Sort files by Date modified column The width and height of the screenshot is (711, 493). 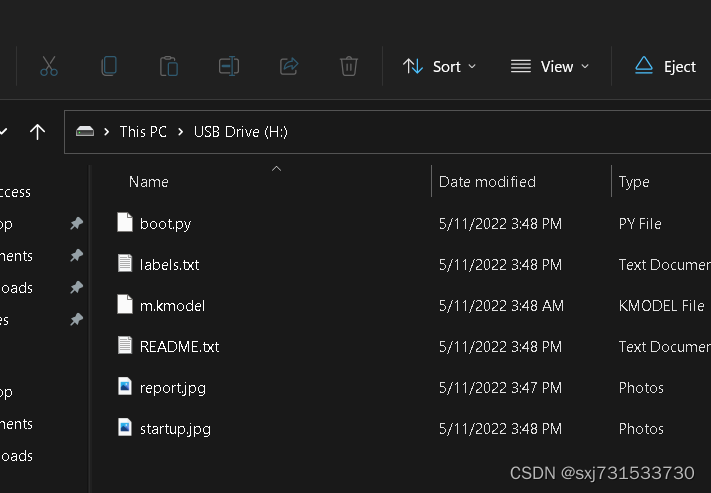point(487,182)
